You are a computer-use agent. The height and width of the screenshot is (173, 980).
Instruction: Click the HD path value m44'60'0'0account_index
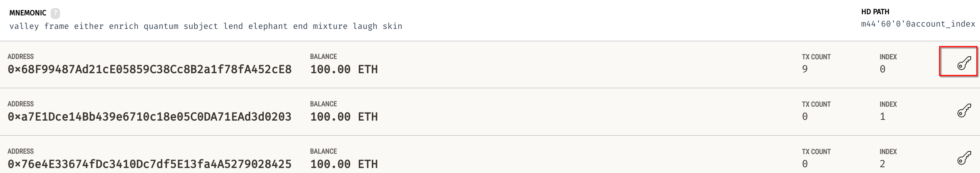point(918,24)
